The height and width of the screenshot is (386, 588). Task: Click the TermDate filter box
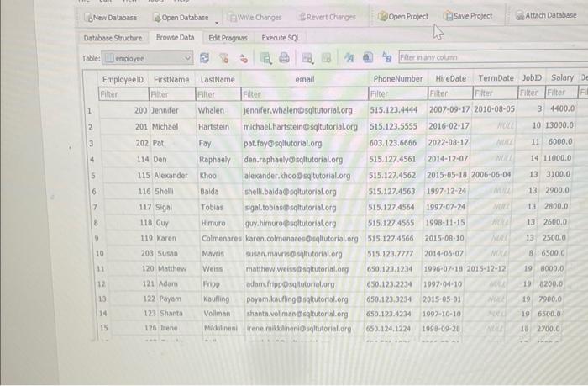coord(496,93)
